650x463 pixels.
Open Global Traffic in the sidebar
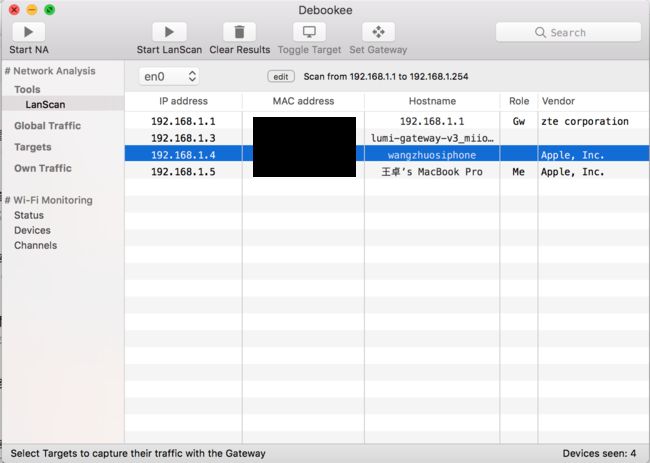click(x=47, y=126)
